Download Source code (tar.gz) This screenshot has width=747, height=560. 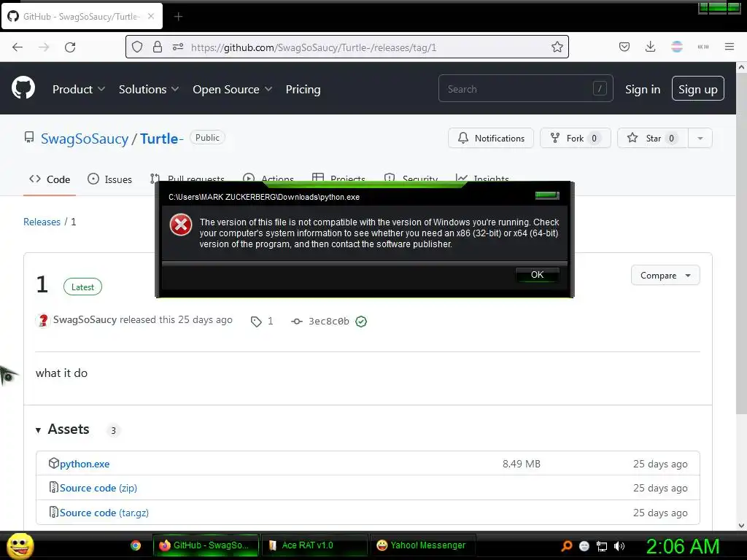click(x=104, y=513)
